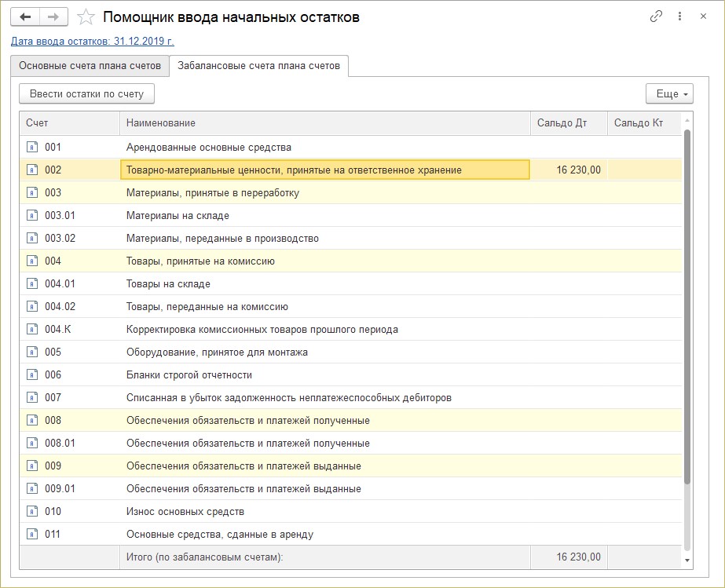Click the account icon in row 009

coord(32,466)
